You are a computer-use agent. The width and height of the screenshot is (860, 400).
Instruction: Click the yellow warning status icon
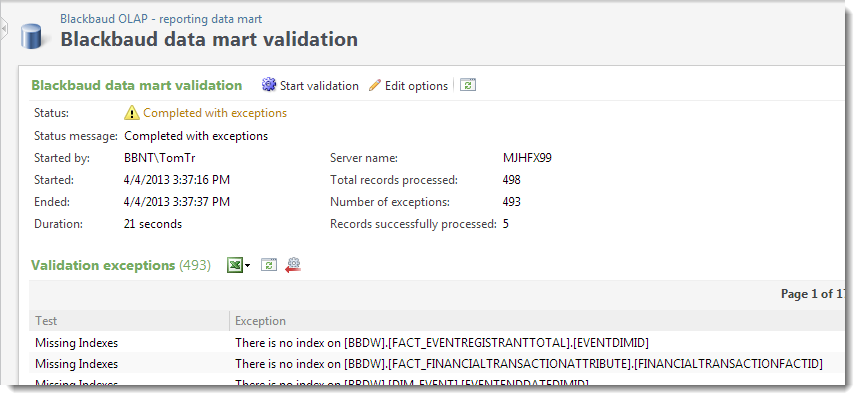tap(132, 113)
